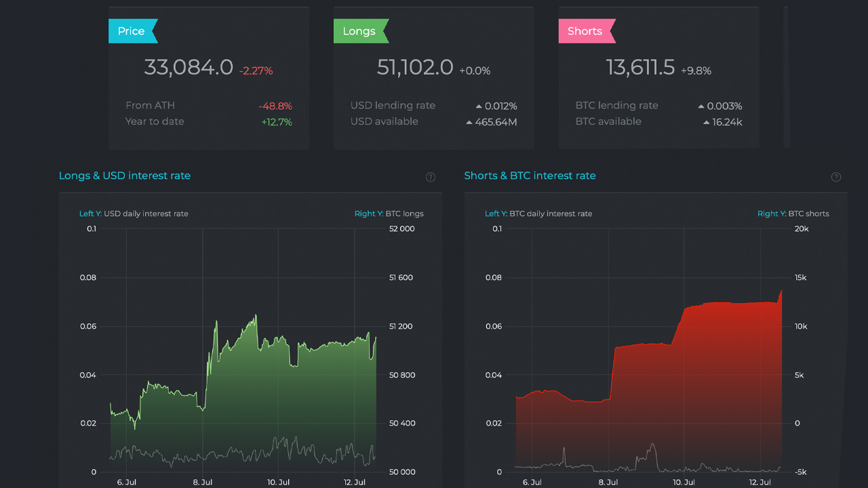Screen dimensions: 868x488
Task: Click the 10. Jul label on longs chart
Action: pos(279,483)
